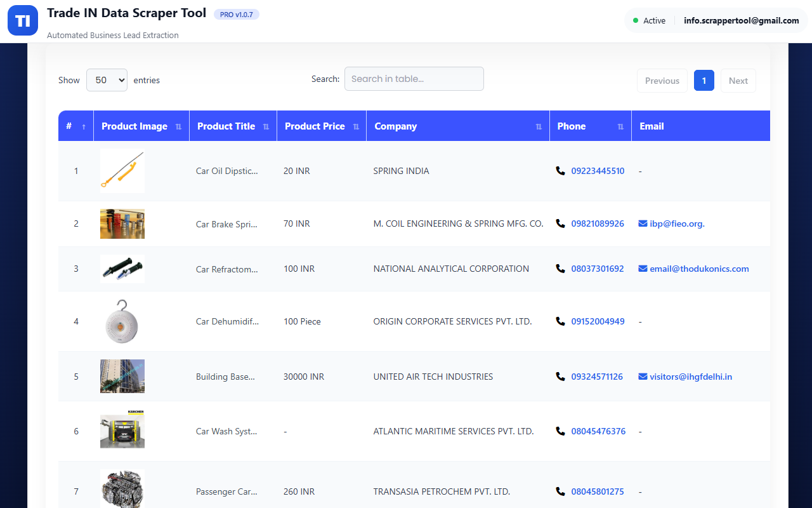Screen dimensions: 812x508
Task: Click the 30000 INR price cell
Action: [304, 377]
